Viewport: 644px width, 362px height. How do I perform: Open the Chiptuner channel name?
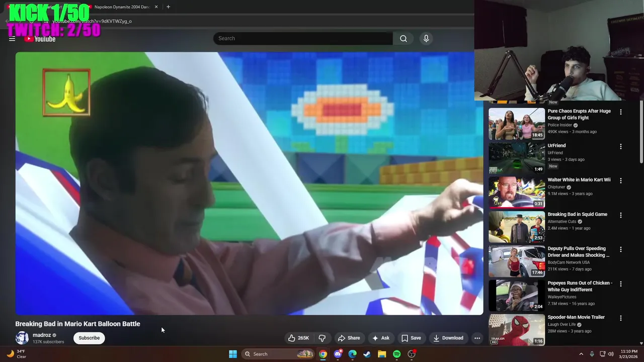tap(556, 187)
